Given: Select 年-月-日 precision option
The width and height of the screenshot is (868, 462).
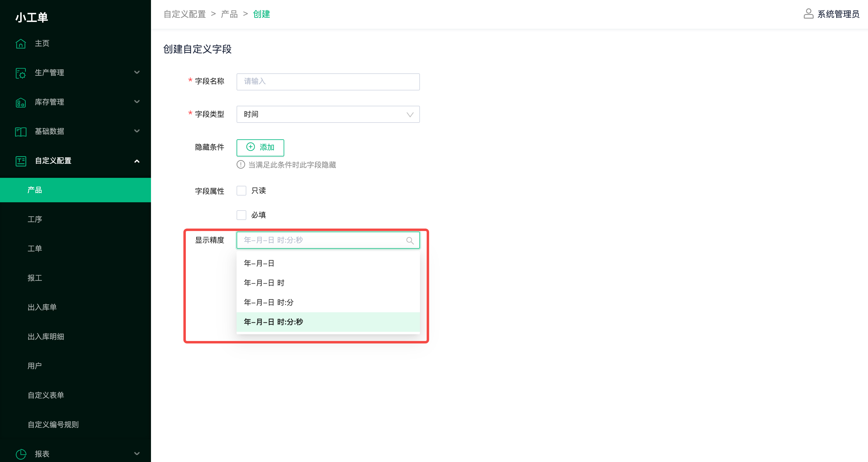Looking at the screenshot, I should (328, 263).
